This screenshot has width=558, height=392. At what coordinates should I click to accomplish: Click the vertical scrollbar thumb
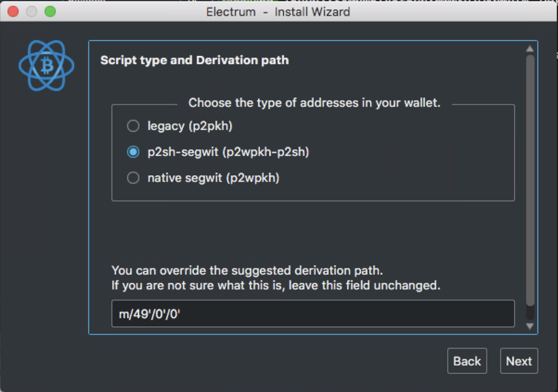530,180
